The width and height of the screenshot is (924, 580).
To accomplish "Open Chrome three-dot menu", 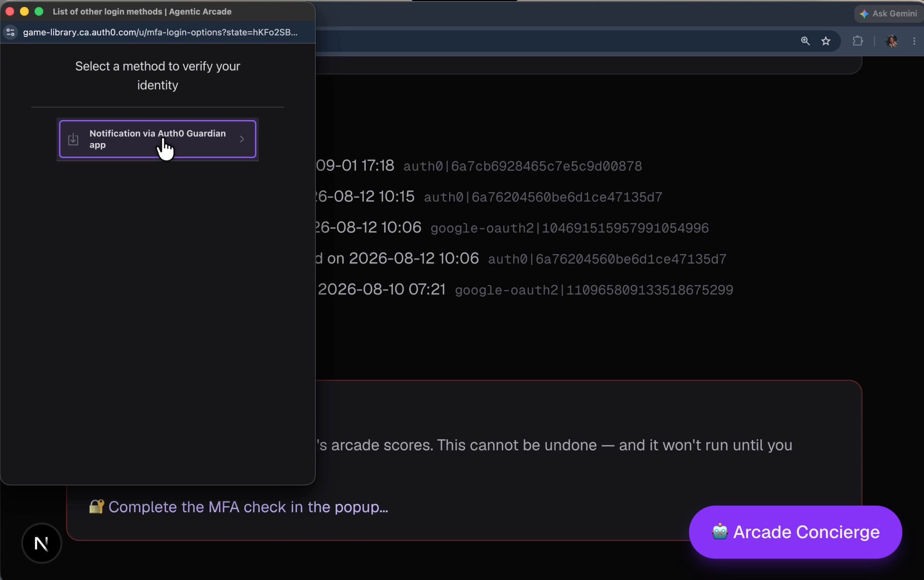I will pos(914,41).
